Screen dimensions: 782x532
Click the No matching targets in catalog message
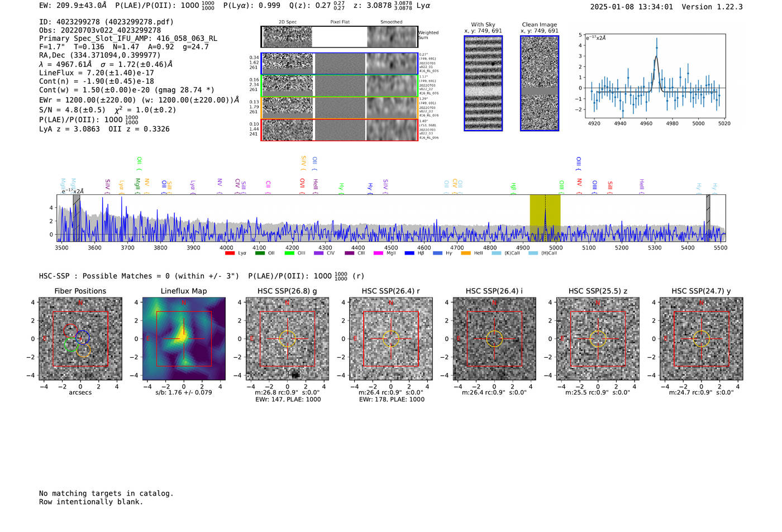(106, 493)
